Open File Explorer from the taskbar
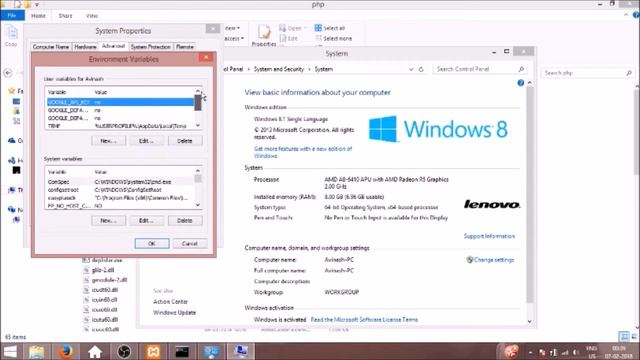Viewport: 640px width, 360px height. (x=36, y=351)
